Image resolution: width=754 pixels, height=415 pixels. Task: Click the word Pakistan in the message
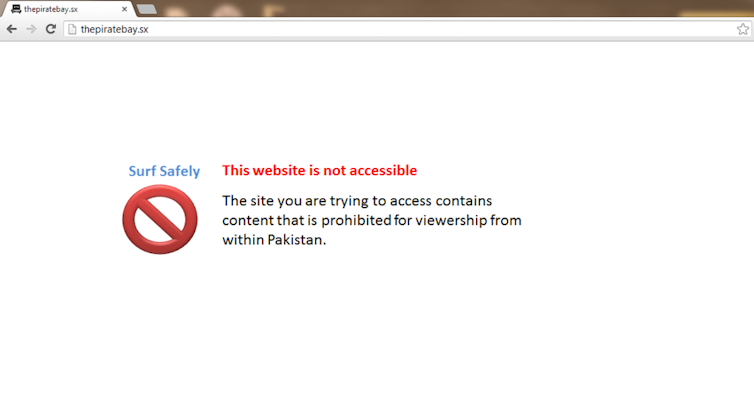click(x=297, y=239)
